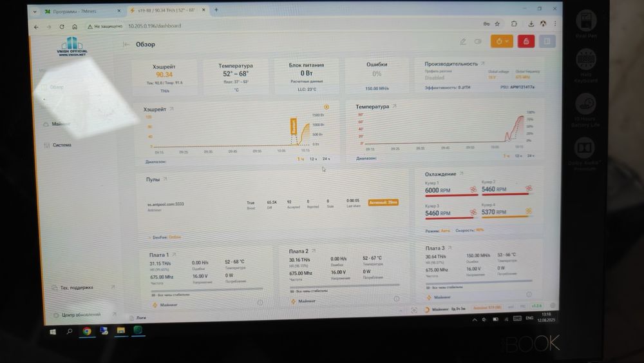Image resolution: width=644 pixels, height=363 pixels.
Task: Open browser downloads icon
Action: pyautogui.click(x=531, y=24)
